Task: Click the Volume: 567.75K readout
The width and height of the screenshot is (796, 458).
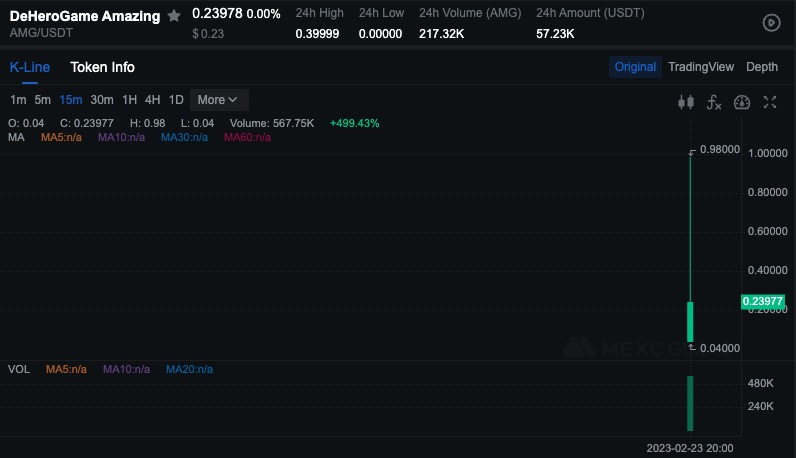Action: tap(272, 123)
